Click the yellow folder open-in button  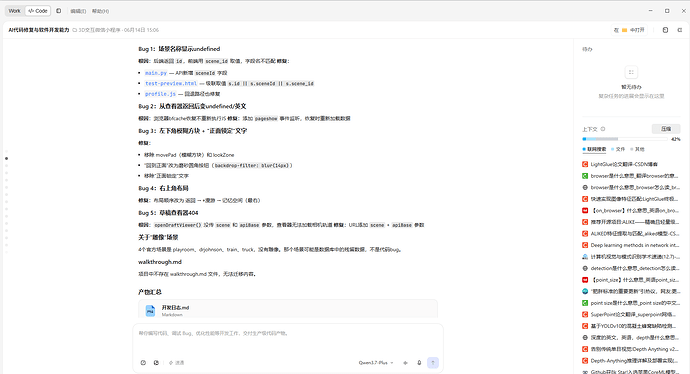click(630, 30)
